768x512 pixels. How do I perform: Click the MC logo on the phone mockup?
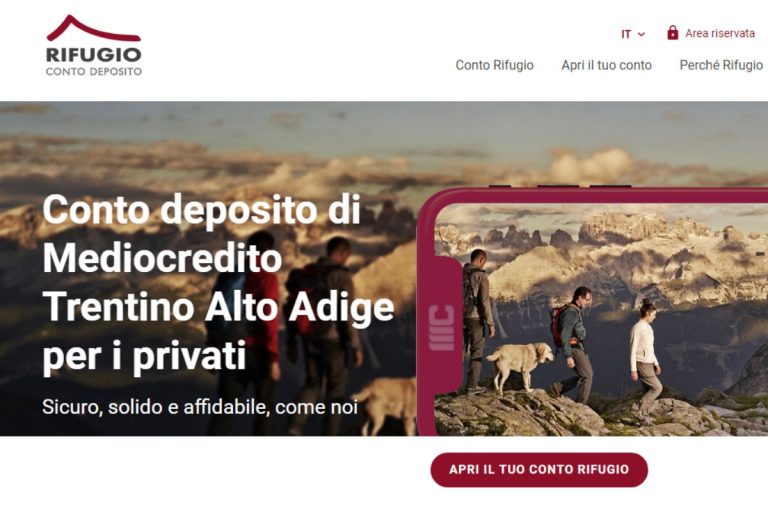tap(441, 328)
